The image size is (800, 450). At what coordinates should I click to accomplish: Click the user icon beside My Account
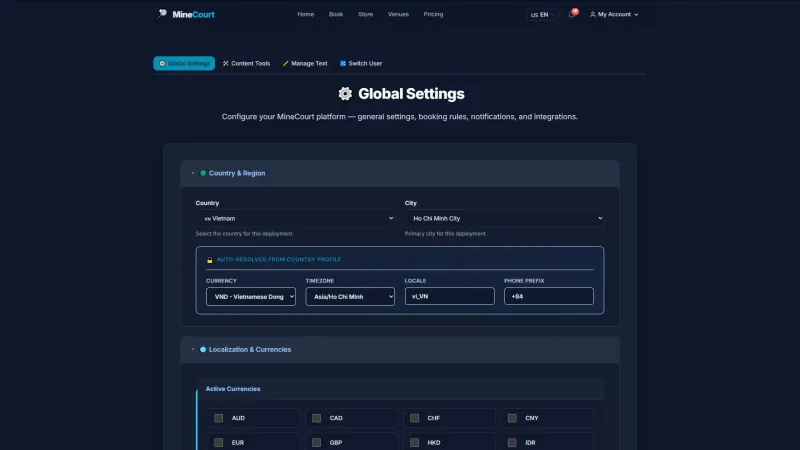592,15
